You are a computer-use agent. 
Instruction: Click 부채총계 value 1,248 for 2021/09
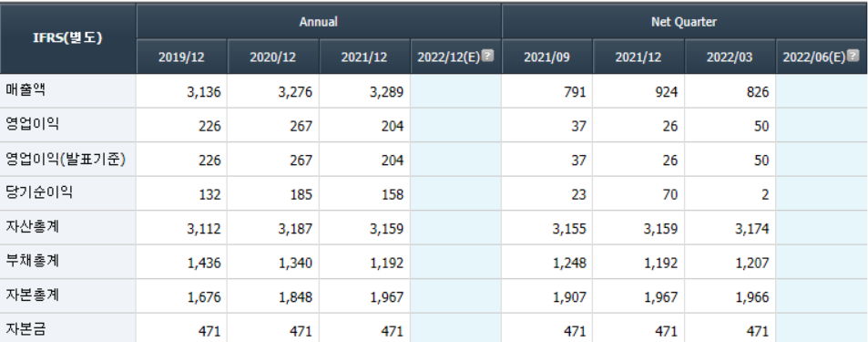coord(569,264)
